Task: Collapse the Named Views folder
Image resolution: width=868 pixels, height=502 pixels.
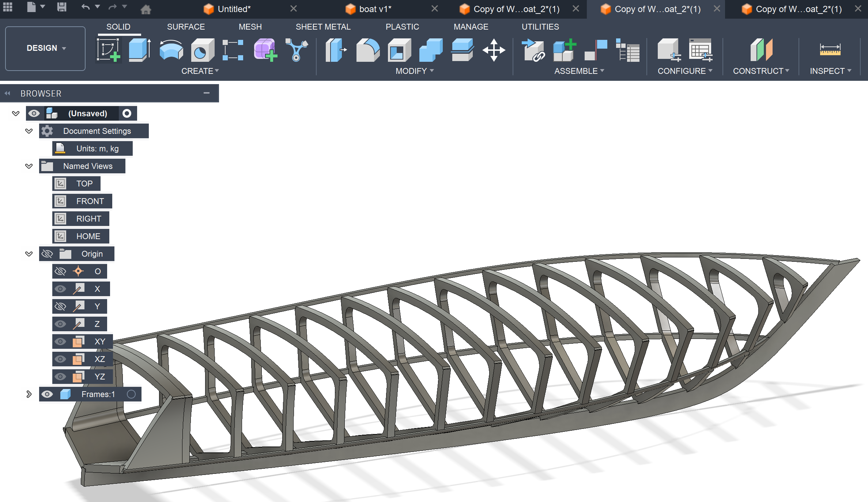Action: [29, 166]
